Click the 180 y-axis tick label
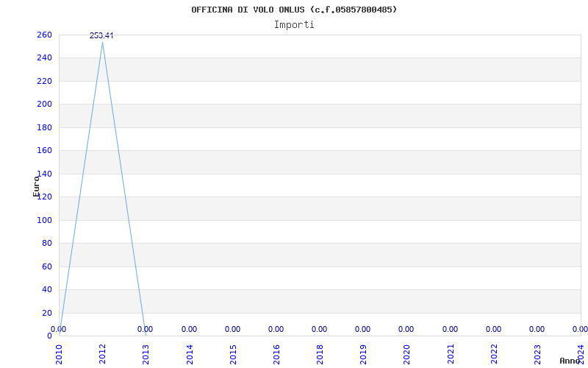This screenshot has height=368, width=588. pos(44,127)
